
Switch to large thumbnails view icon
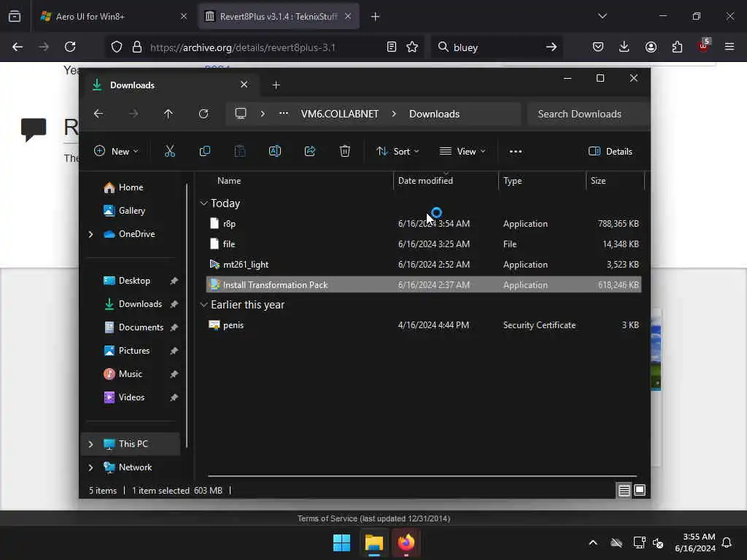coord(640,491)
